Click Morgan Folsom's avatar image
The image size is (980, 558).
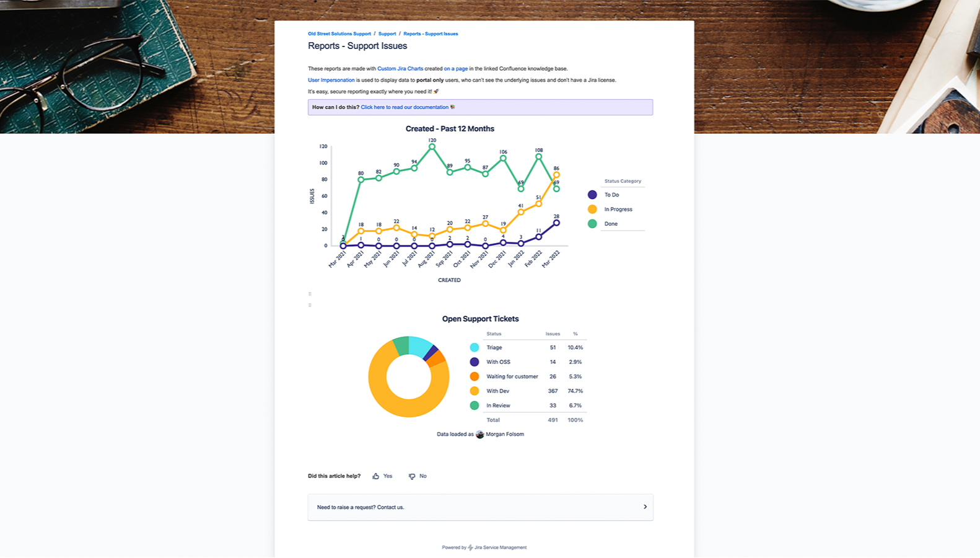click(x=479, y=434)
